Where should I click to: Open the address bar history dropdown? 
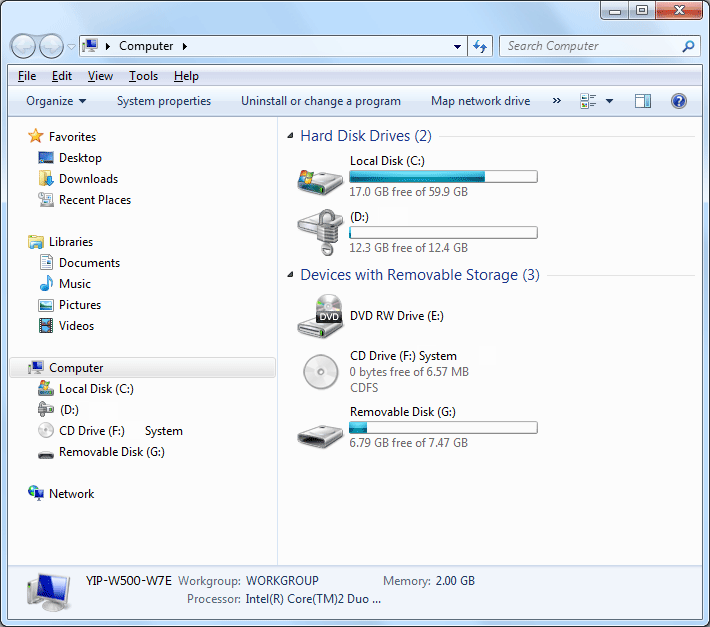pyautogui.click(x=457, y=46)
